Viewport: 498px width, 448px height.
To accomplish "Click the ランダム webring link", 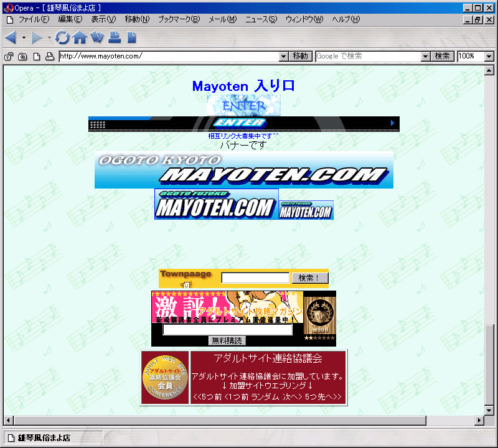I will pos(265,396).
